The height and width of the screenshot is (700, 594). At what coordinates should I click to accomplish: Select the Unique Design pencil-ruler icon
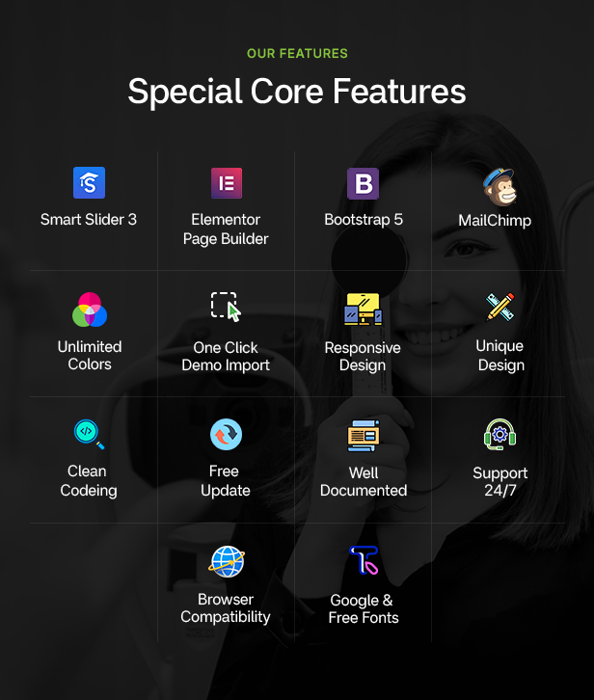pyautogui.click(x=500, y=307)
